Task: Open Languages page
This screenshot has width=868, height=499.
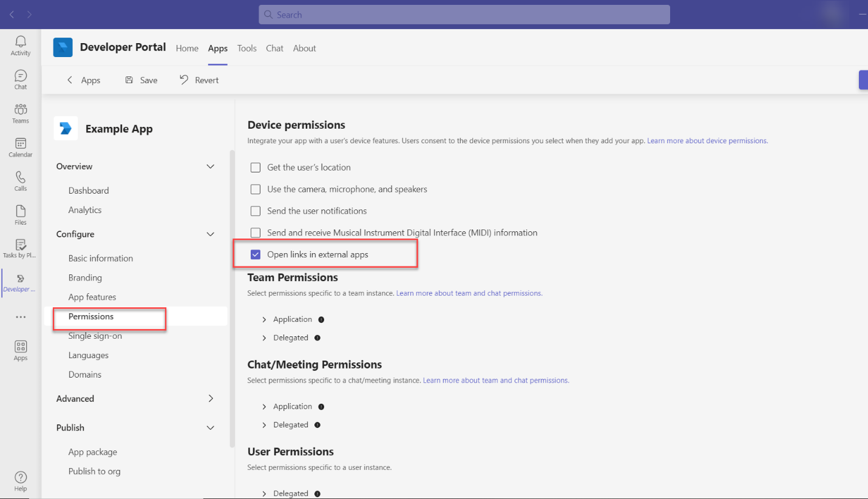Action: coord(89,356)
